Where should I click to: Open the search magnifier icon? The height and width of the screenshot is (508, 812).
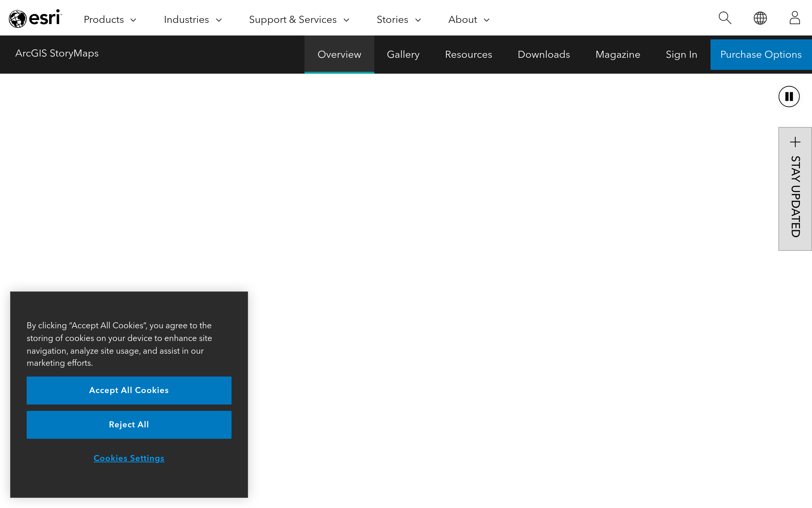(x=725, y=18)
